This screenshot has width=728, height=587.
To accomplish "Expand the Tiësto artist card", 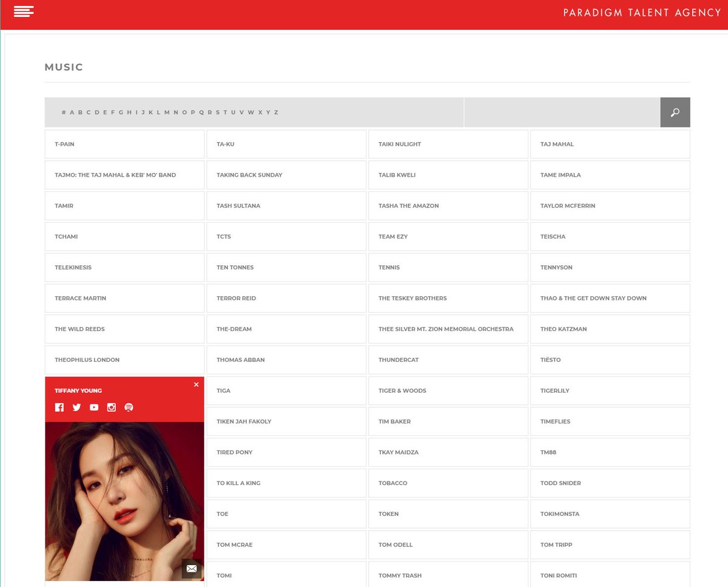I will pos(610,360).
